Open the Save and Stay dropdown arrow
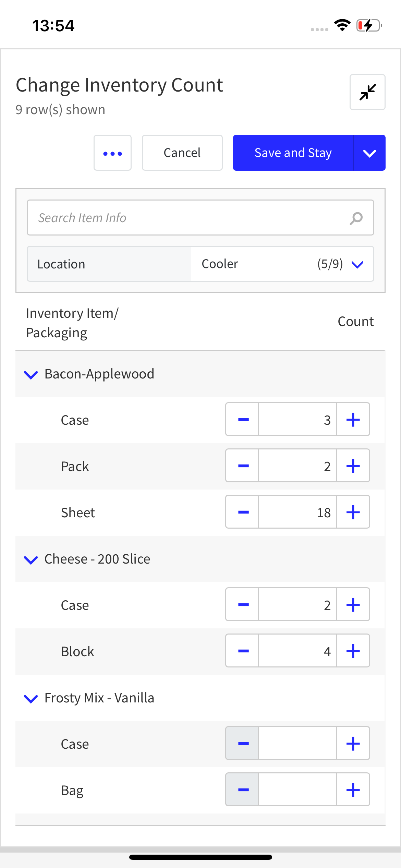This screenshot has height=868, width=401. point(369,153)
